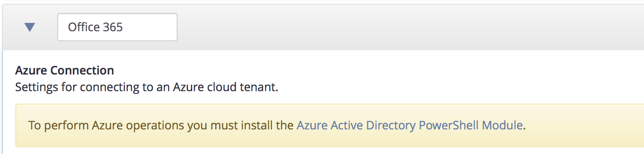Follow the PowerShell Module hyperlink in the warning
Image resolution: width=644 pixels, height=154 pixels.
pyautogui.click(x=410, y=125)
